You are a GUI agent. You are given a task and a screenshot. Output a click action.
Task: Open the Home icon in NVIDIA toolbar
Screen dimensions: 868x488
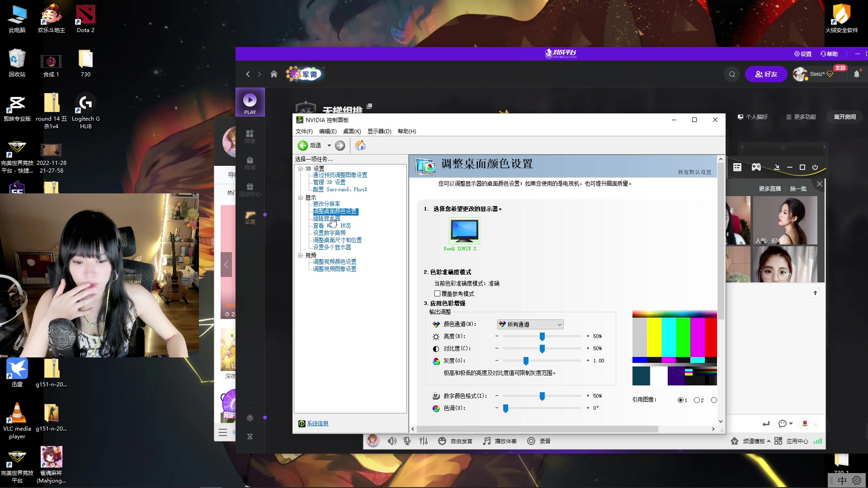(360, 145)
